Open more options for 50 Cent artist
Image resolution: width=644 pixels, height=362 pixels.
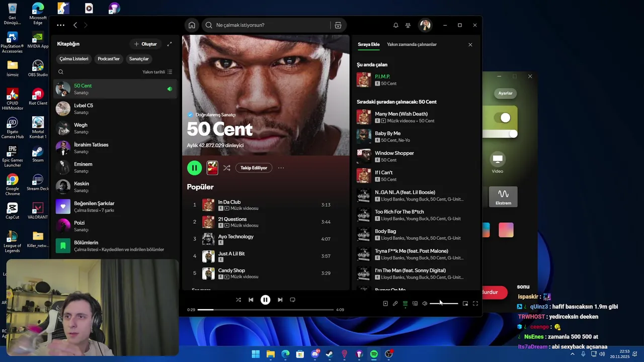tap(281, 168)
